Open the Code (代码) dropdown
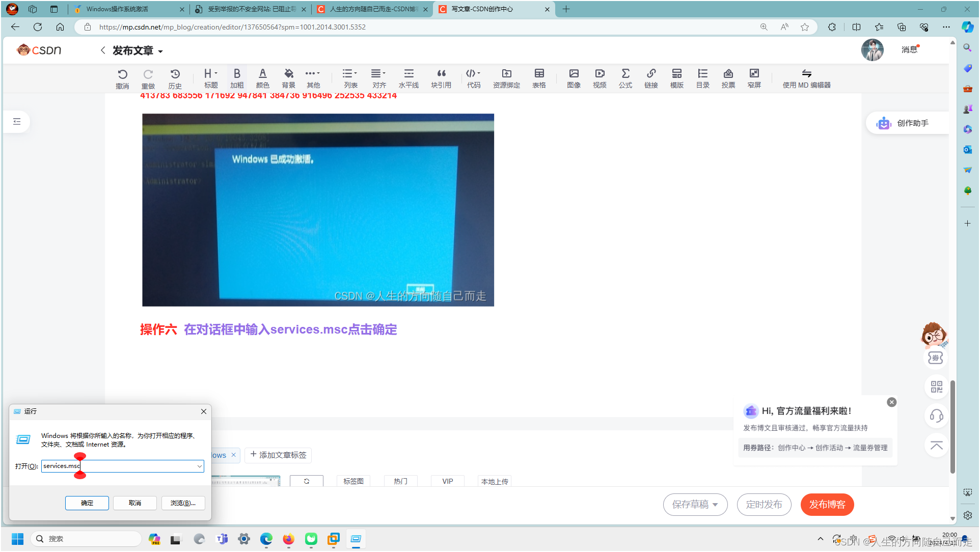980x552 pixels. (x=474, y=78)
